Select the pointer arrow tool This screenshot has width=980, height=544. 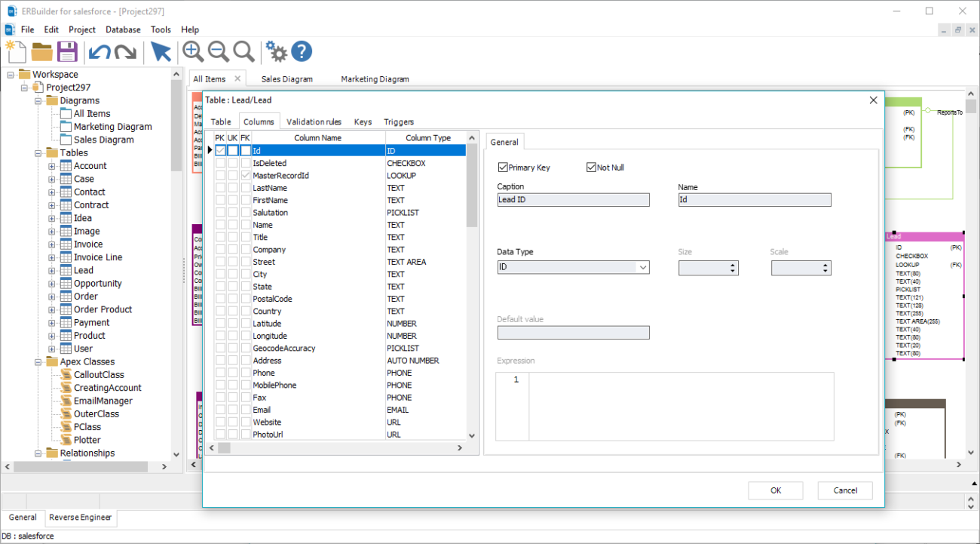point(161,52)
